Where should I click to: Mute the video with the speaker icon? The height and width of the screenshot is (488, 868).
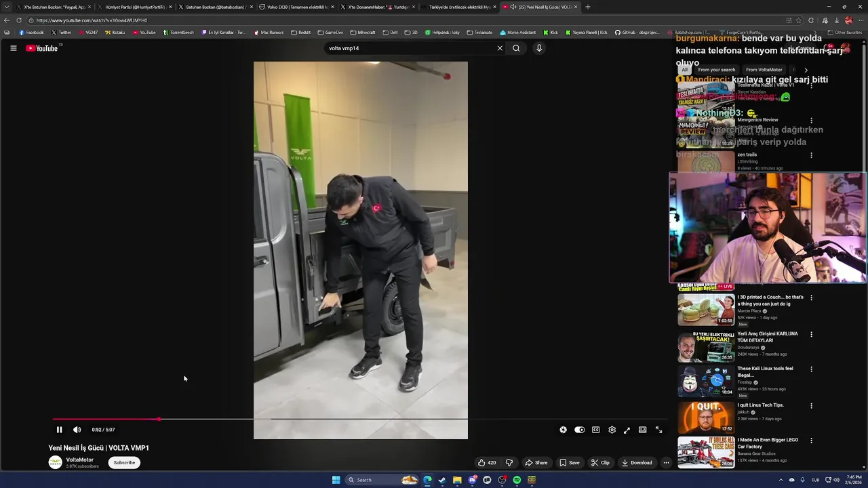[x=77, y=430]
